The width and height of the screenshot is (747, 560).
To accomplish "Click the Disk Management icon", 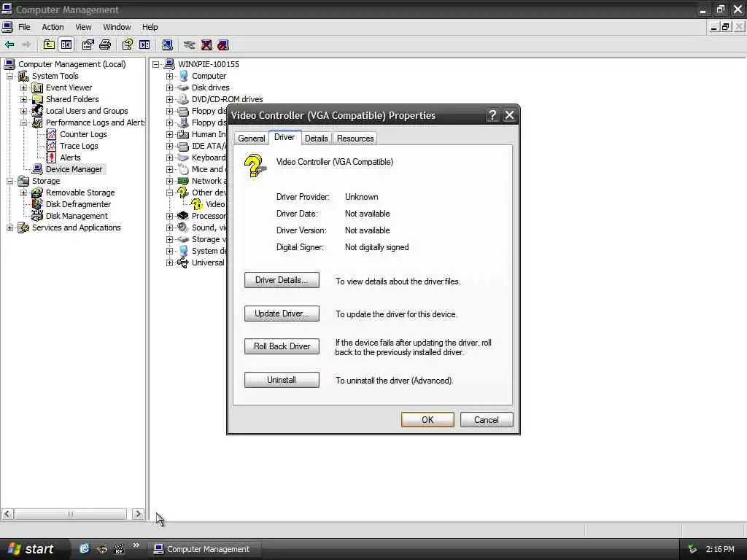I will (37, 216).
